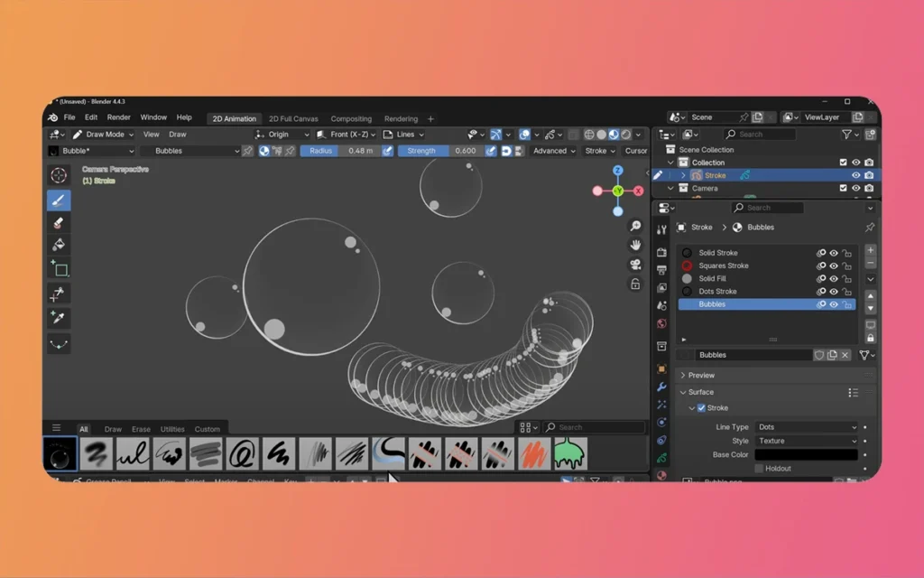Select the Cursor tool in toolbar
This screenshot has height=578, width=924.
pos(59,176)
